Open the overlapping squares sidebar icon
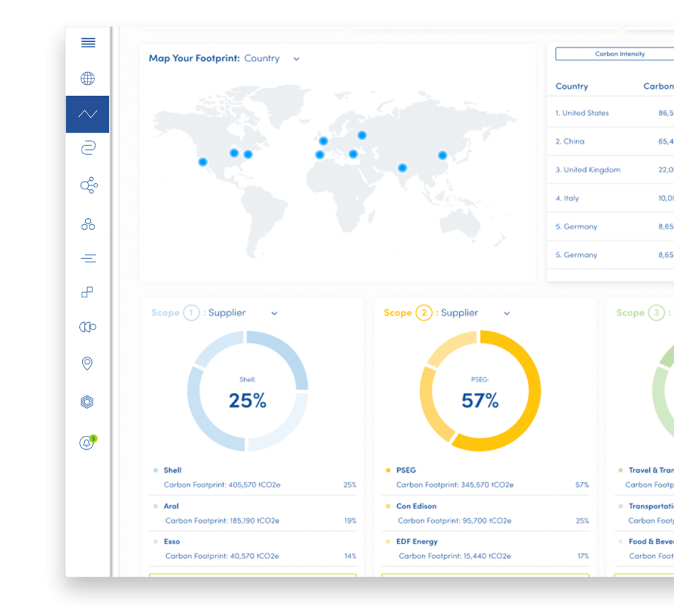This screenshot has height=616, width=674. [x=87, y=293]
